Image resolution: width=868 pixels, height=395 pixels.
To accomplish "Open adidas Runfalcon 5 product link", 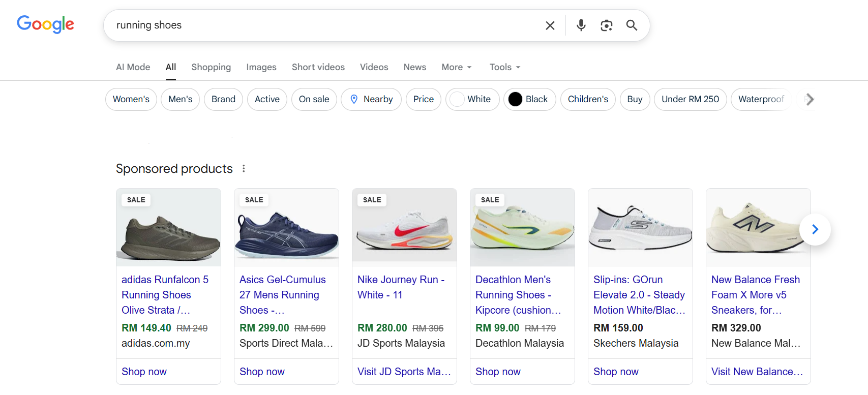I will 165,295.
